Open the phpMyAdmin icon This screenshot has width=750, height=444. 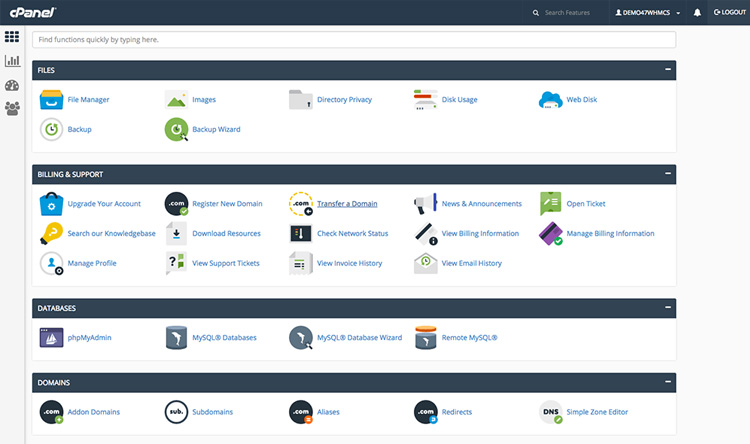(x=52, y=338)
